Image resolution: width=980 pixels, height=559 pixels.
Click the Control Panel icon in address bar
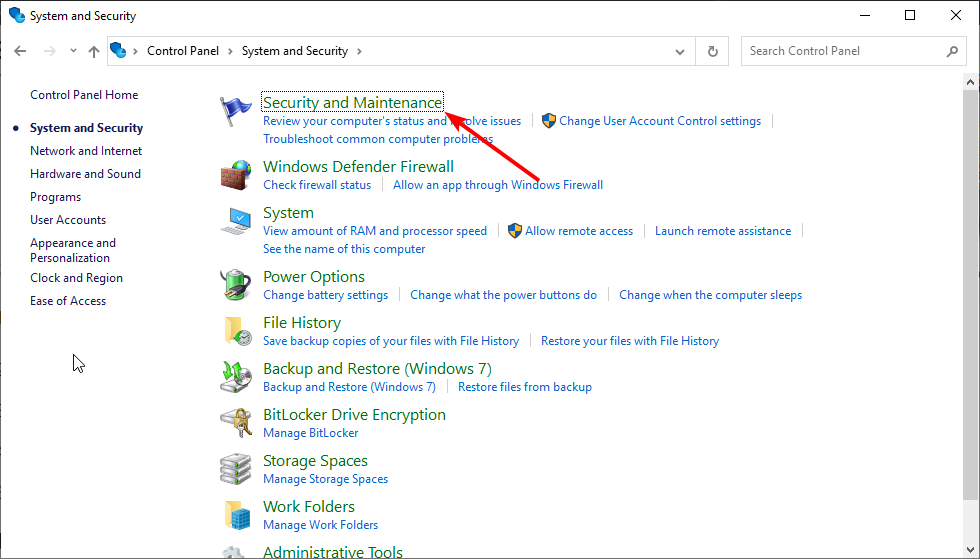[118, 50]
